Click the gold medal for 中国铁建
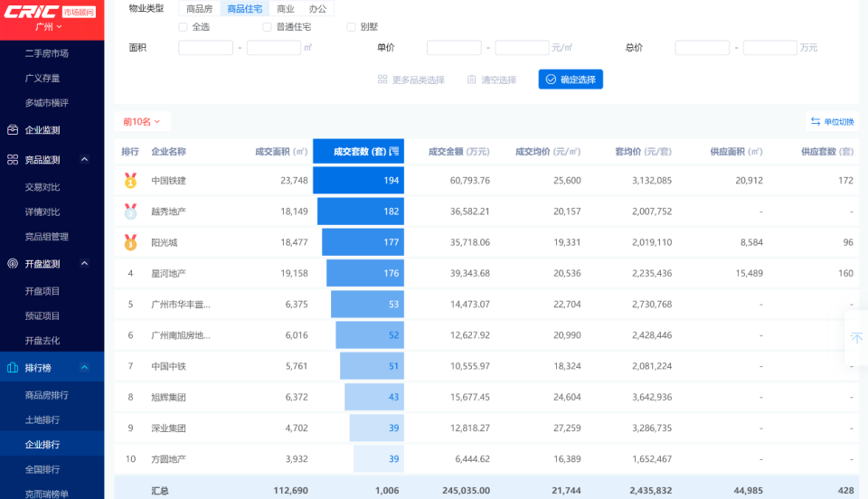The width and height of the screenshot is (868, 499). coord(130,181)
